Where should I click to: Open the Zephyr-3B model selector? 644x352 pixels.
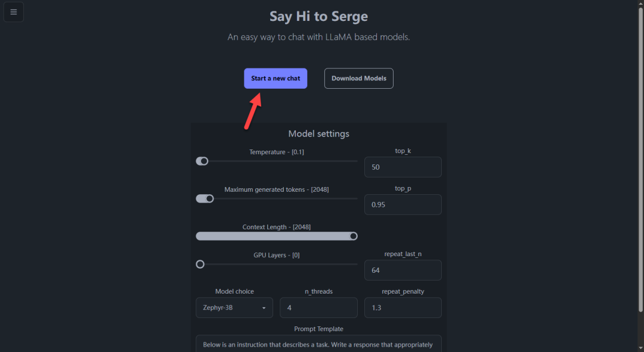coord(234,308)
